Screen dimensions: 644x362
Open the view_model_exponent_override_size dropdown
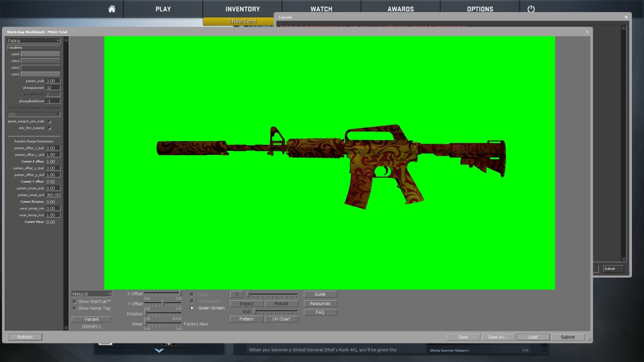click(33, 115)
